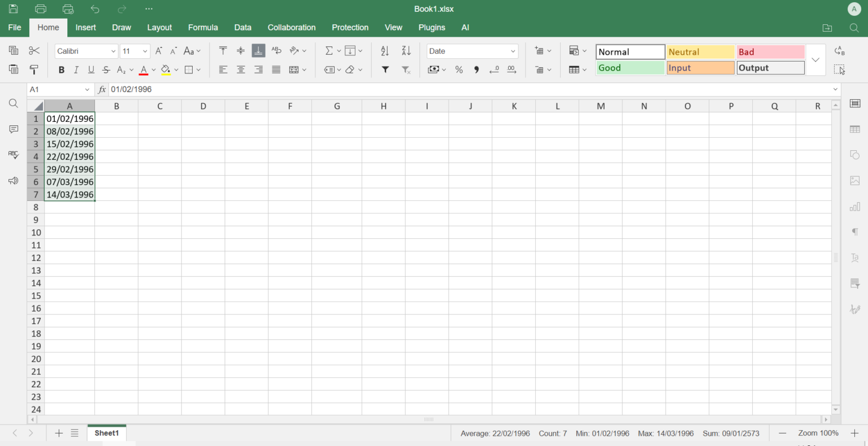The image size is (868, 446).
Task: Open Comments panel on the left
Action: pyautogui.click(x=13, y=129)
